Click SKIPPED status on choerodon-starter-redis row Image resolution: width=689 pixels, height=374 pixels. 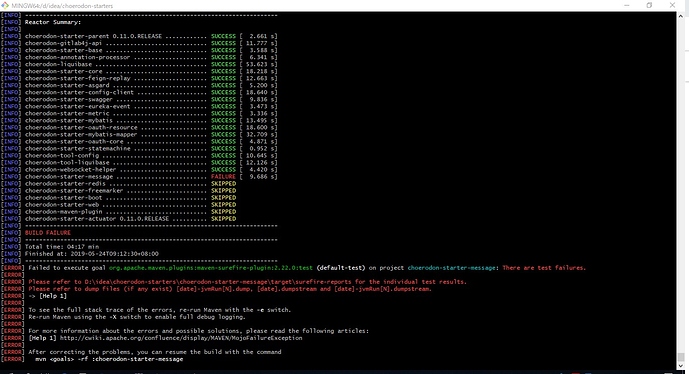(223, 184)
